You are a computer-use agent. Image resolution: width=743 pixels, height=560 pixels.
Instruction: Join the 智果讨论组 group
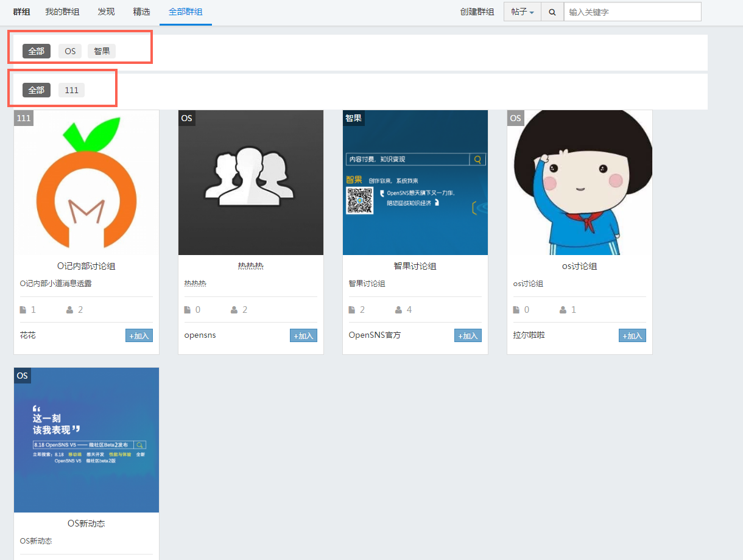468,335
